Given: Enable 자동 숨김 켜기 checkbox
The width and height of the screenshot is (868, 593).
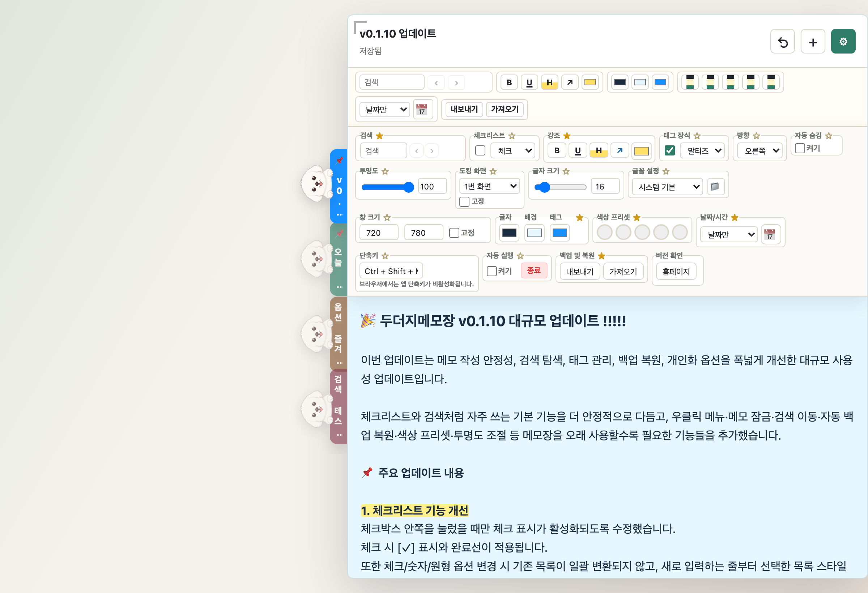Looking at the screenshot, I should click(x=800, y=148).
